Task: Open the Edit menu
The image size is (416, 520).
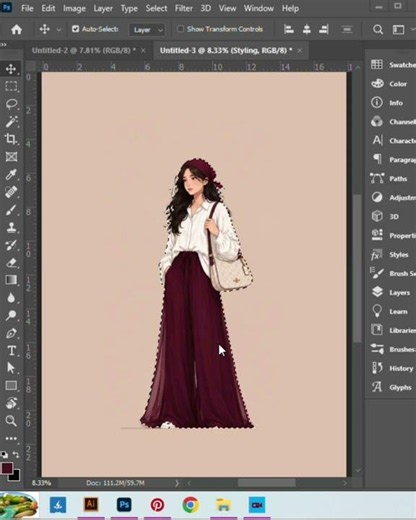Action: (48, 8)
